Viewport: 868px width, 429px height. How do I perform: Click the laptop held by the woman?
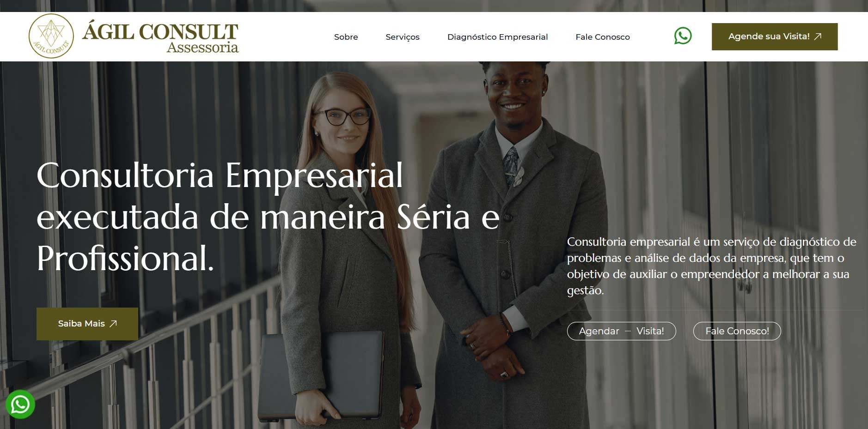click(x=321, y=375)
